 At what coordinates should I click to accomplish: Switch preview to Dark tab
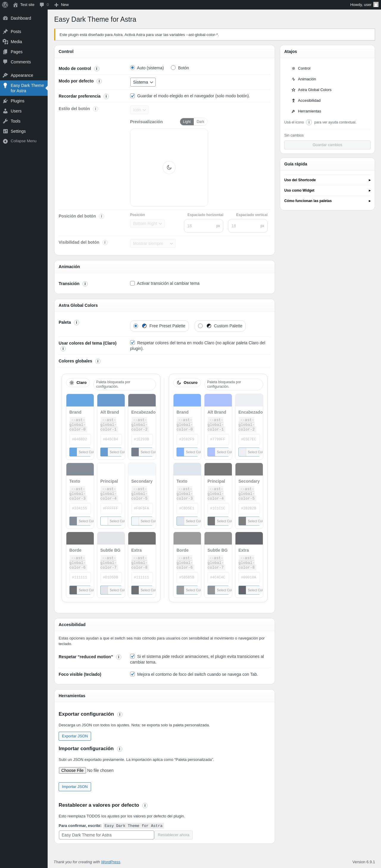[200, 122]
